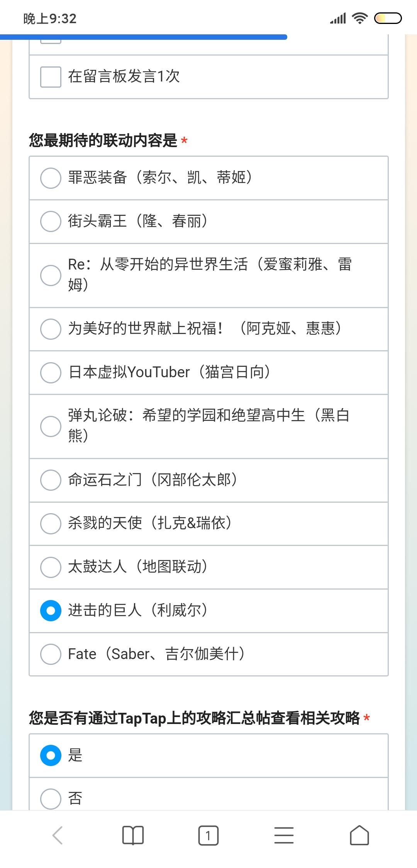Viewport: 417px width, 868px height.
Task: Open the bookmarks book icon
Action: pyautogui.click(x=133, y=836)
